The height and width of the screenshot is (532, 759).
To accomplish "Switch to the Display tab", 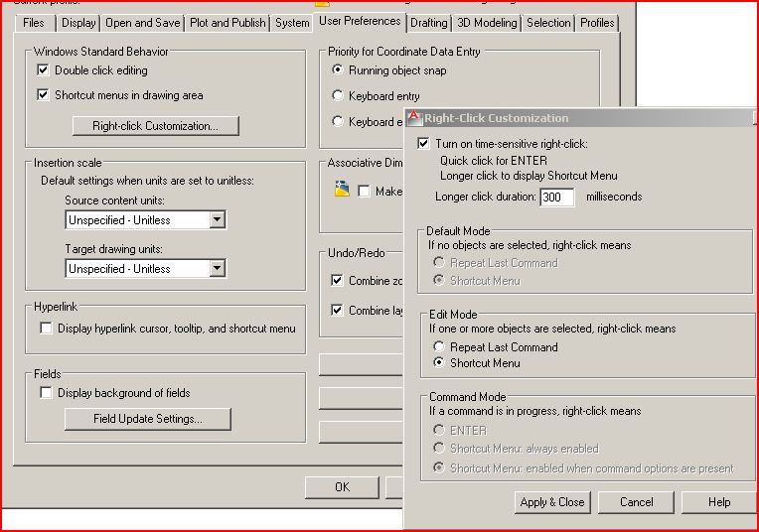I will pyautogui.click(x=78, y=23).
